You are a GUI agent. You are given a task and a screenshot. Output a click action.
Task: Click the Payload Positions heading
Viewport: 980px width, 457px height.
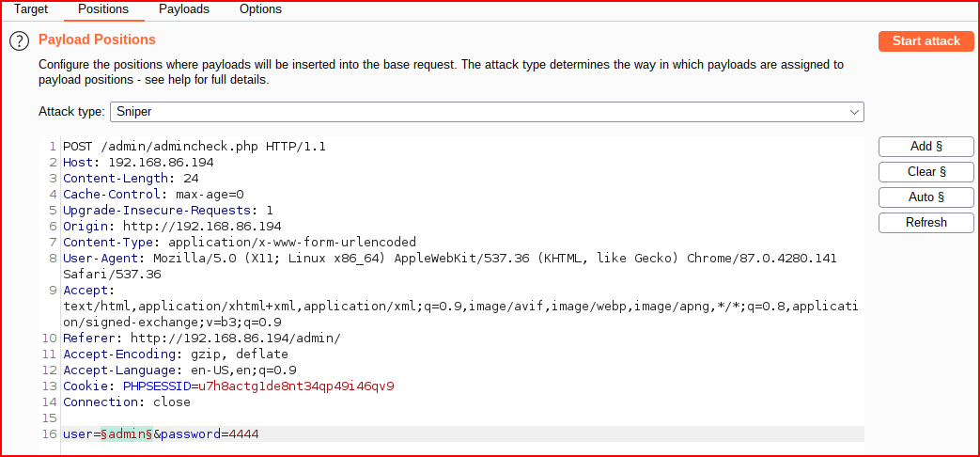coord(97,39)
